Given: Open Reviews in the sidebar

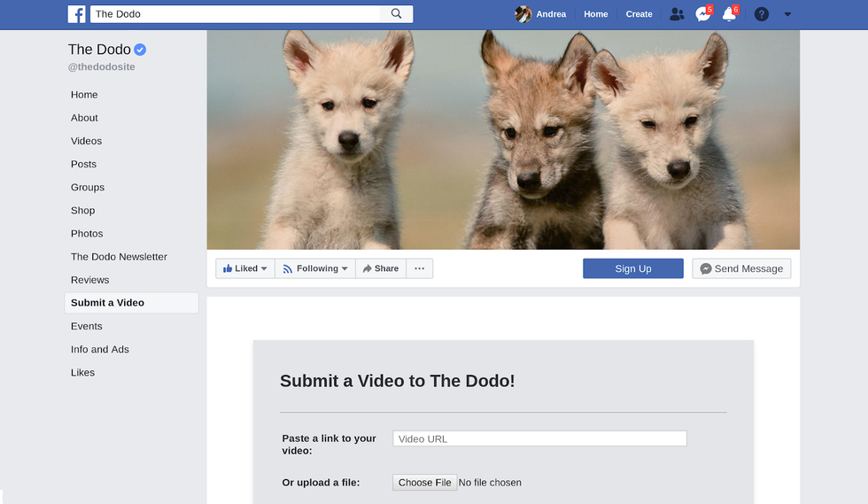Looking at the screenshot, I should pos(89,280).
